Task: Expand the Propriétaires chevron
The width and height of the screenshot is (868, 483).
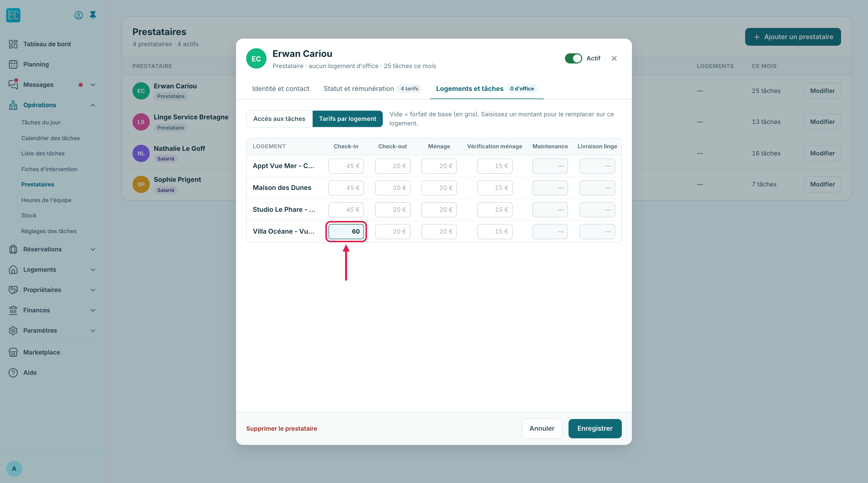Action: 93,290
